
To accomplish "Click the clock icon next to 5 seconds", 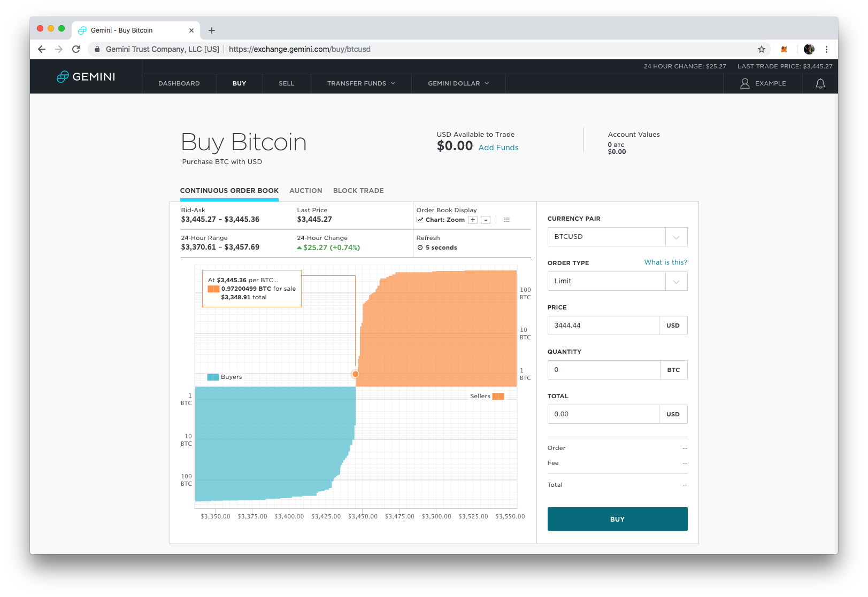I will [x=420, y=247].
